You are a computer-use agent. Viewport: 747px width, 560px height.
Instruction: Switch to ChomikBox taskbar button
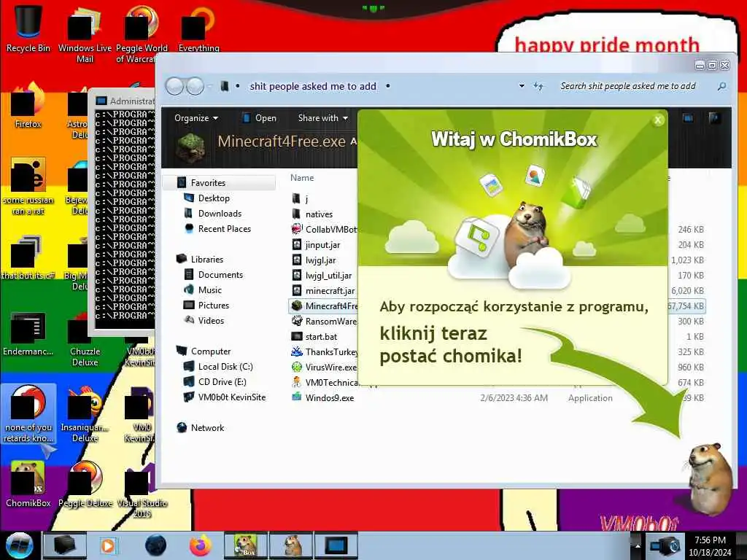247,545
